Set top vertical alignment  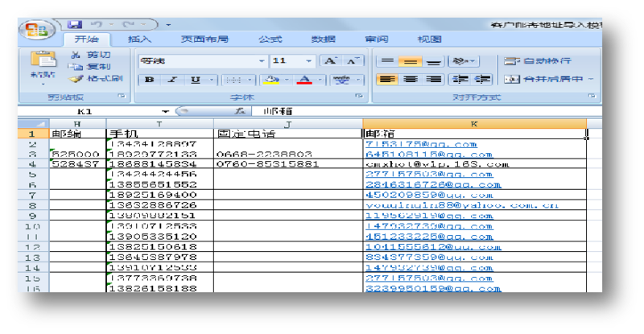coord(387,61)
